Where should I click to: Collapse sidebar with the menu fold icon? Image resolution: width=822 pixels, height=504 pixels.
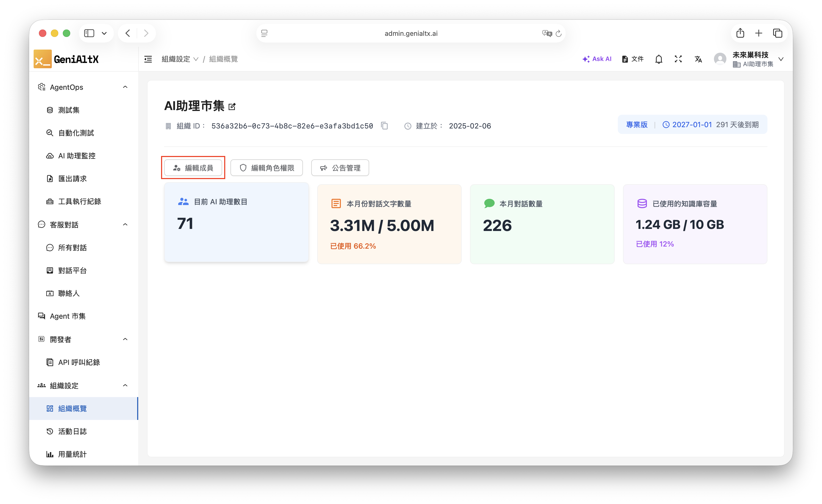(148, 59)
